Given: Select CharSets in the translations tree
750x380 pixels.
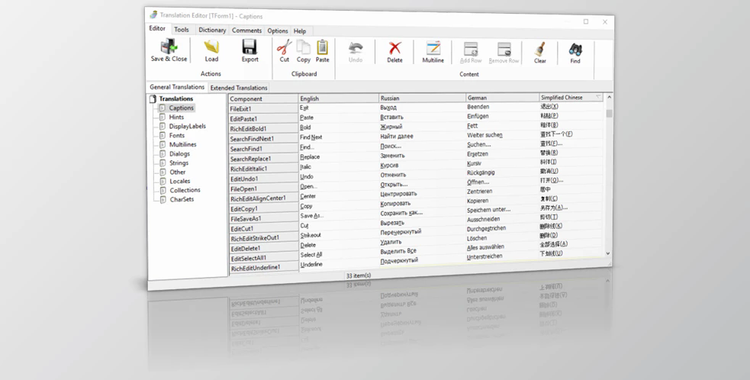Looking at the screenshot, I should (182, 199).
